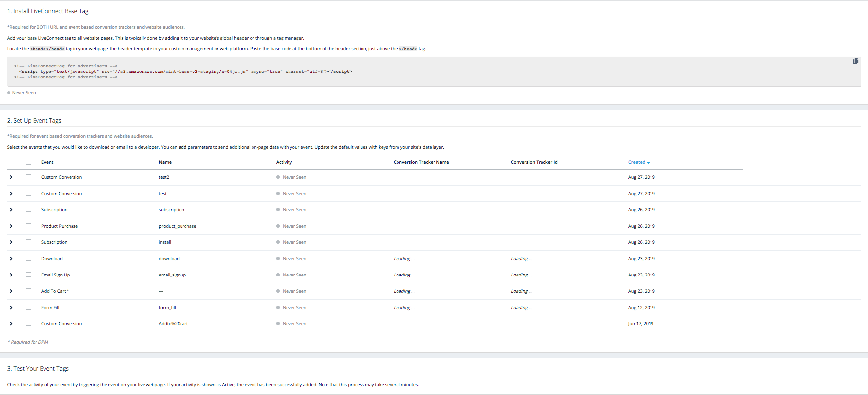
Task: Click the Name column header
Action: coord(165,162)
